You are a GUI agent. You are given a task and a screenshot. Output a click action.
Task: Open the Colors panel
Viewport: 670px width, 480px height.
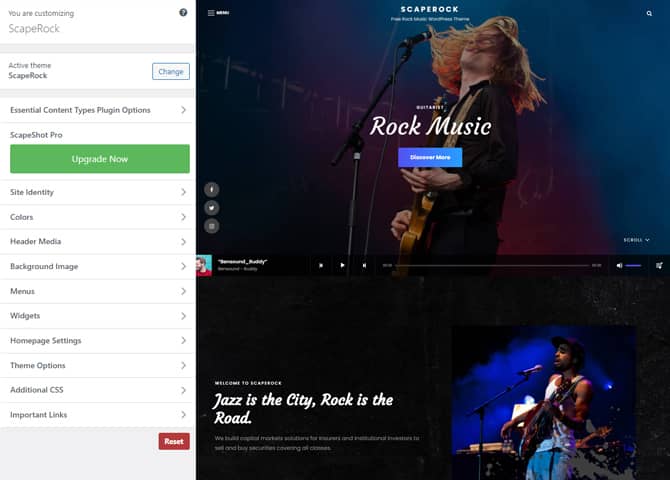pyautogui.click(x=98, y=217)
